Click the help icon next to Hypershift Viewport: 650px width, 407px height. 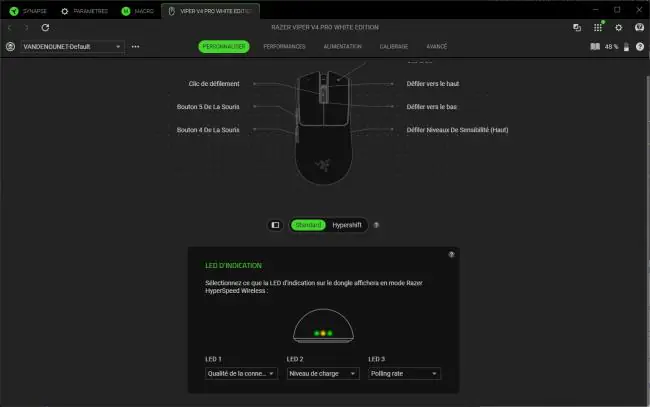point(376,225)
